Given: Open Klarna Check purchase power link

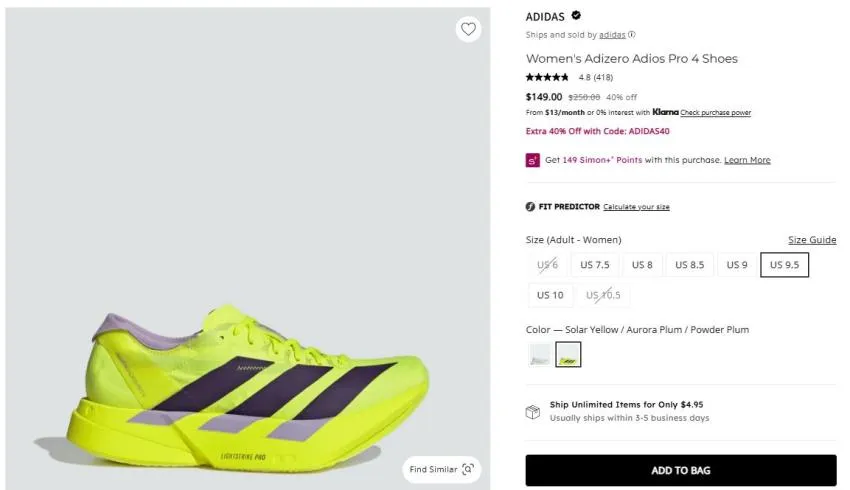Looking at the screenshot, I should 716,113.
